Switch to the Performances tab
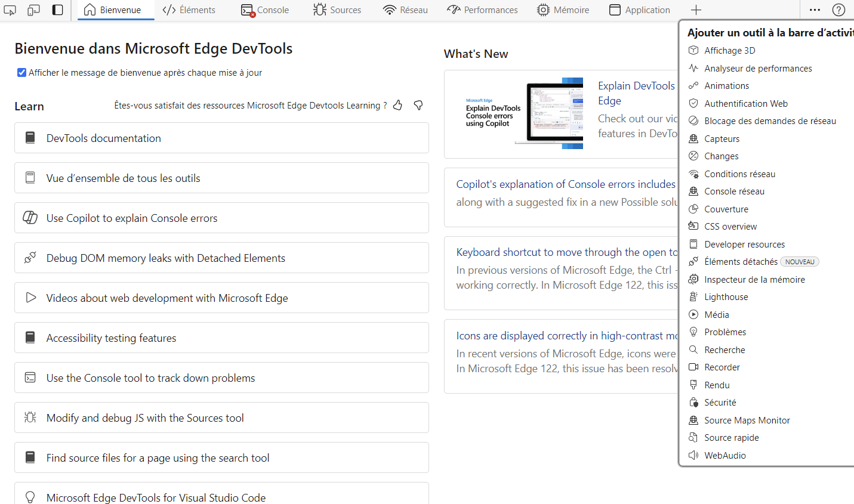Screen dimensions: 854x504 (x=483, y=10)
